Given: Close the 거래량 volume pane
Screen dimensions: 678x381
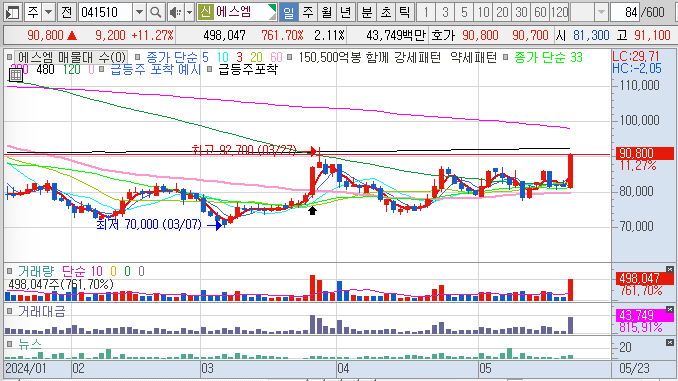Looking at the screenshot, I should tap(670, 269).
